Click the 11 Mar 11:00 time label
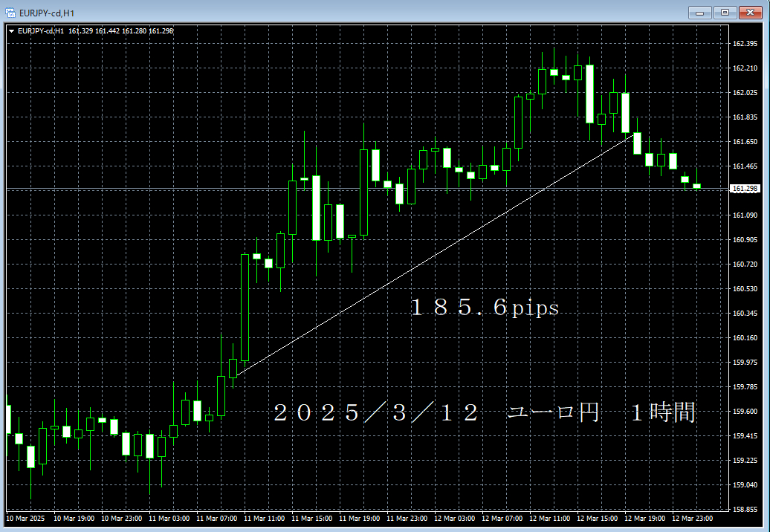Screen dimensions: 770x532 click(264, 519)
